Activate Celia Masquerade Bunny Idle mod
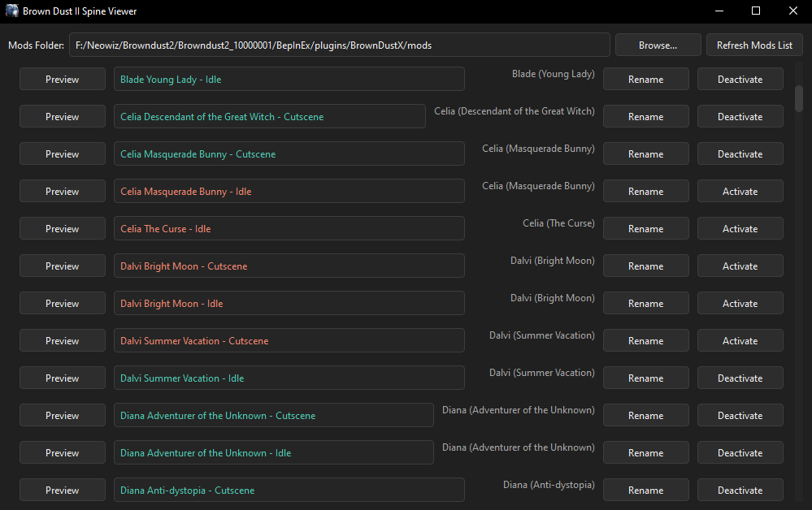The image size is (812, 510). [x=740, y=192]
